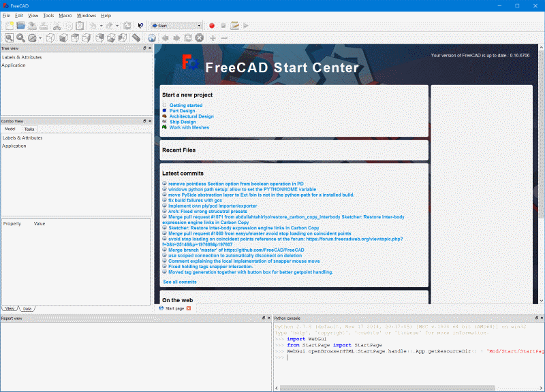Image resolution: width=545 pixels, height=392 pixels.
Task: Open the Windows menu
Action: [x=87, y=16]
